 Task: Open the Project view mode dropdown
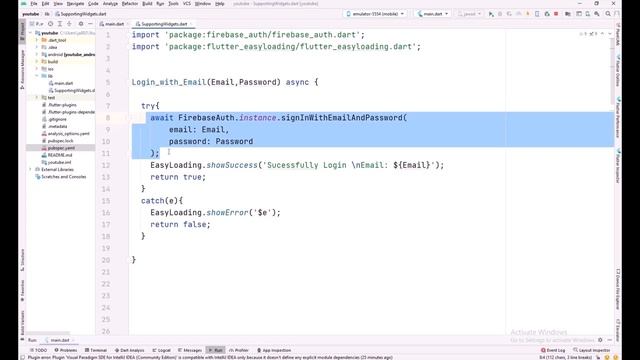point(37,24)
